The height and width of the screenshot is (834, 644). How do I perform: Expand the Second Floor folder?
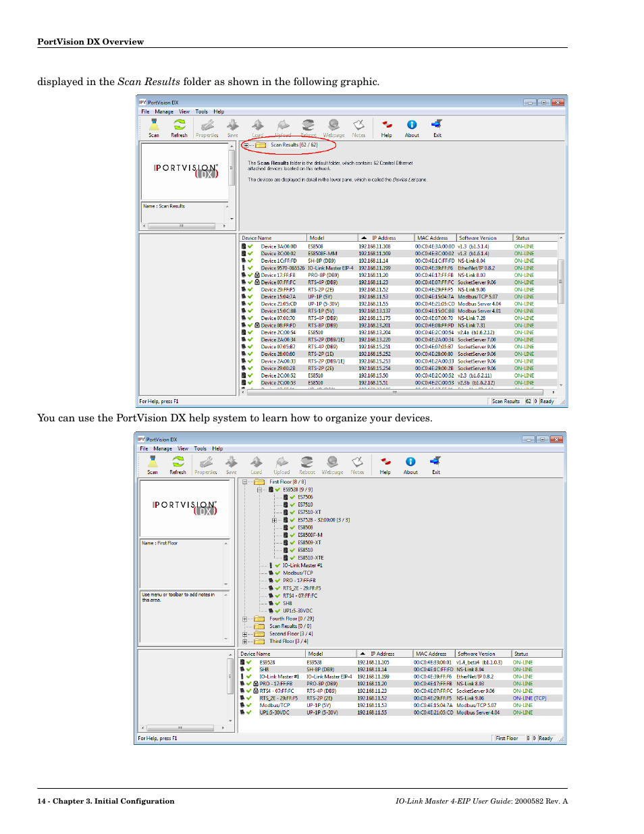244,634
